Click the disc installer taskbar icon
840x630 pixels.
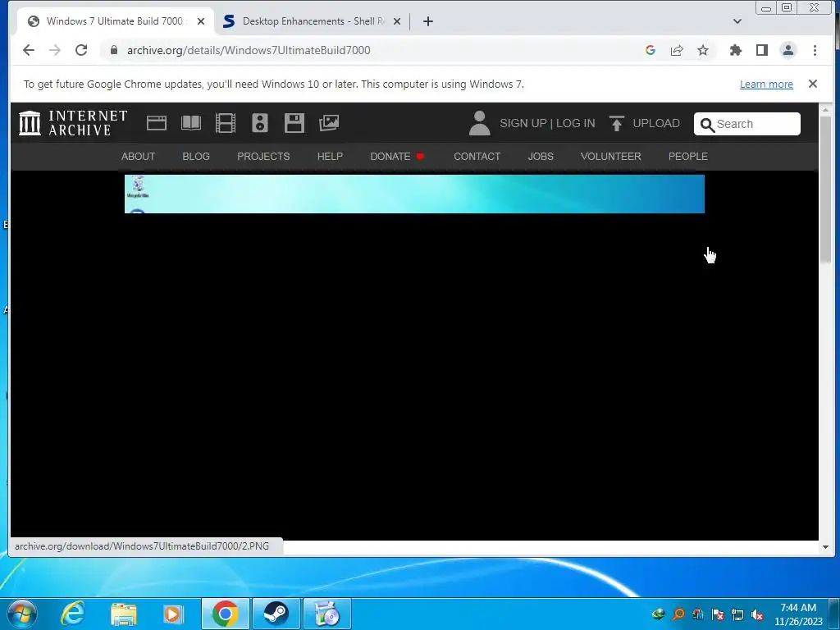point(327,614)
